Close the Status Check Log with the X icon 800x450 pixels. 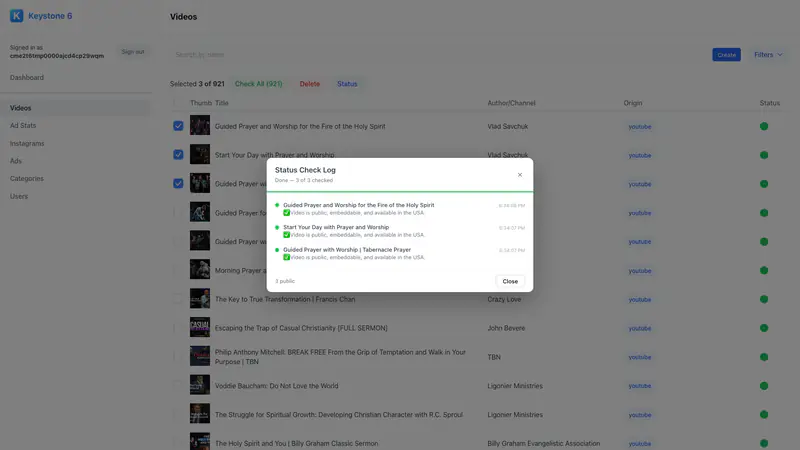pyautogui.click(x=520, y=174)
